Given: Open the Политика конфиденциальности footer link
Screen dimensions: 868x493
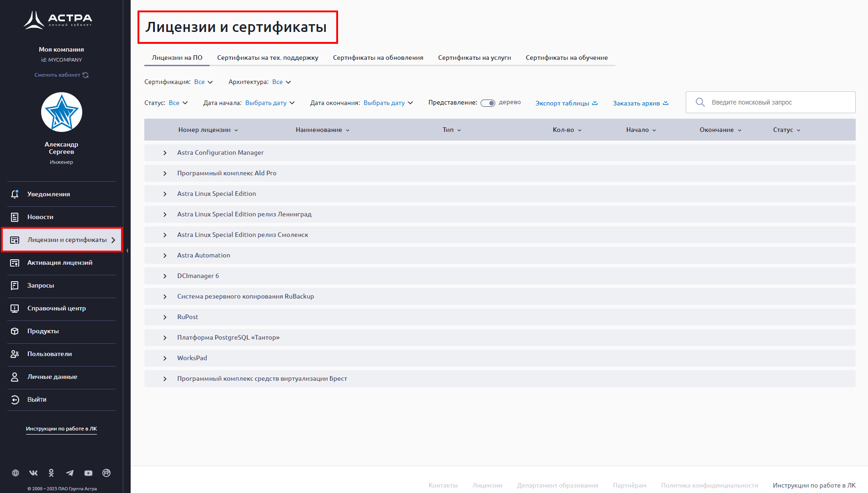Looking at the screenshot, I should click(709, 485).
